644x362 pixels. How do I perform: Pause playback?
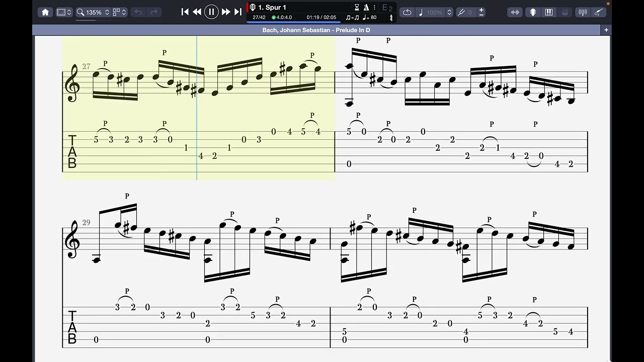211,12
